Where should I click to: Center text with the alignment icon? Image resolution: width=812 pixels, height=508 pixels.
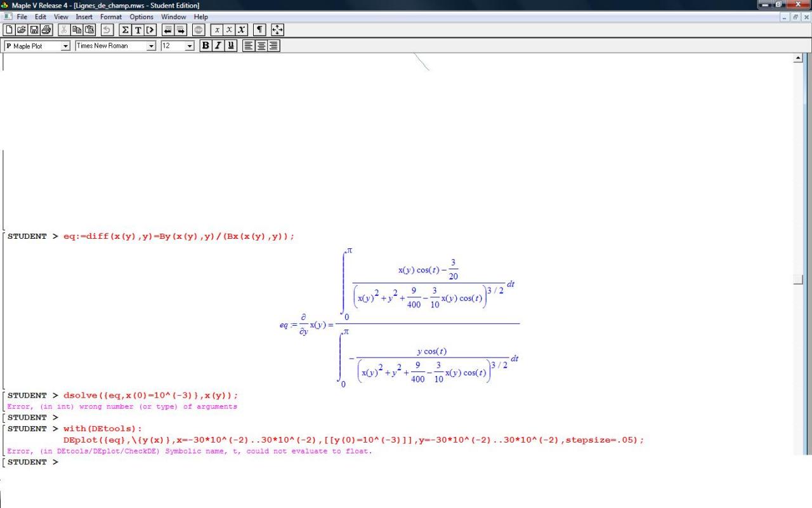click(x=261, y=46)
